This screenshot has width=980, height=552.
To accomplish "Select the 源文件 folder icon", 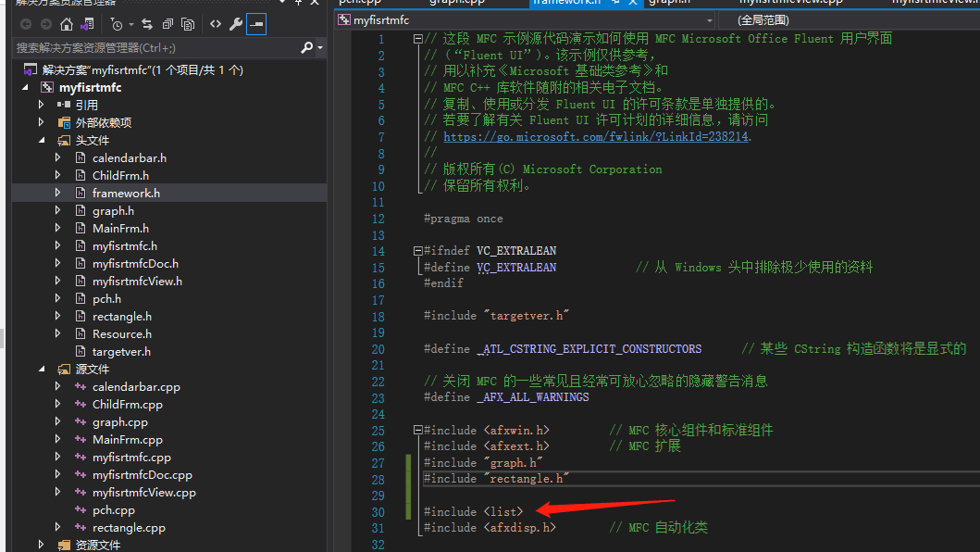I will tap(64, 370).
